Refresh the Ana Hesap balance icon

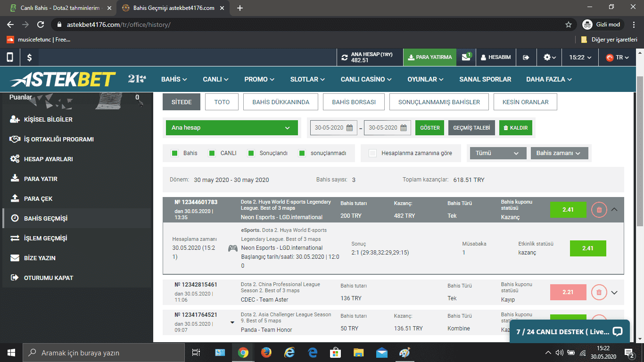pos(345,58)
